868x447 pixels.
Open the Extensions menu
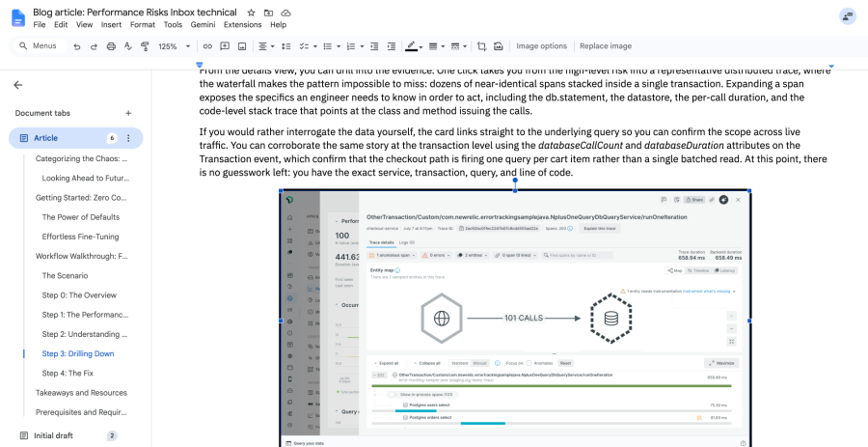click(242, 24)
